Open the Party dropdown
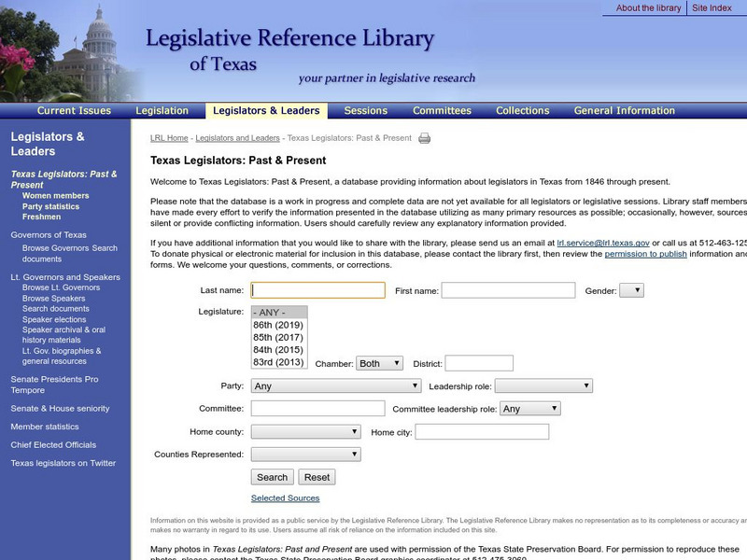This screenshot has height=560, width=747. pos(336,385)
